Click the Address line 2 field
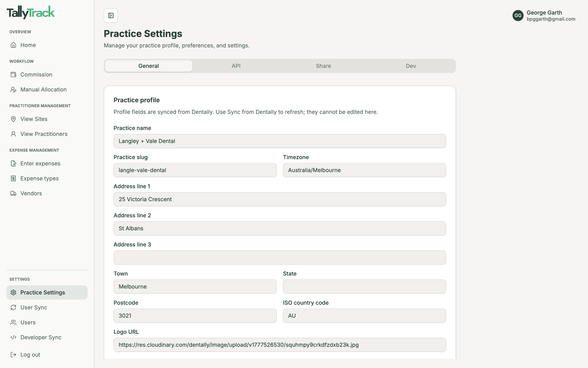The height and width of the screenshot is (368, 588). coord(280,228)
